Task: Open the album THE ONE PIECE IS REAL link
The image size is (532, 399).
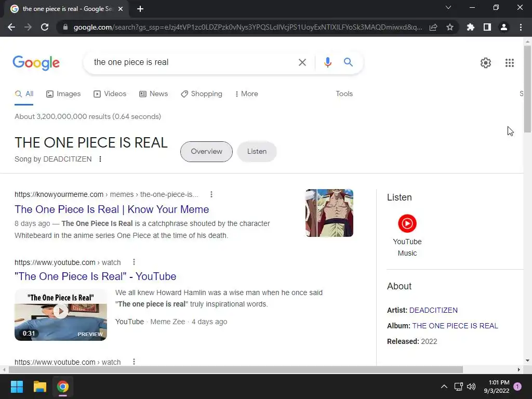Action: coord(455,326)
